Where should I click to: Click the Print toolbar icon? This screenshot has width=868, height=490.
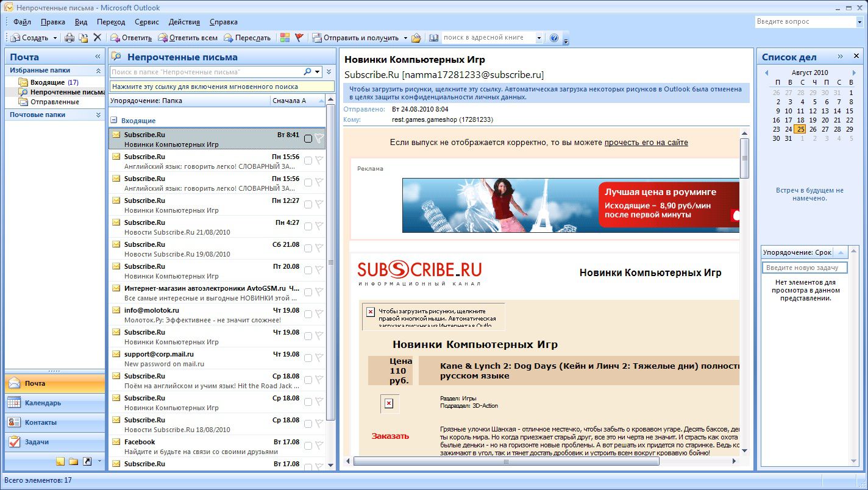pos(69,38)
